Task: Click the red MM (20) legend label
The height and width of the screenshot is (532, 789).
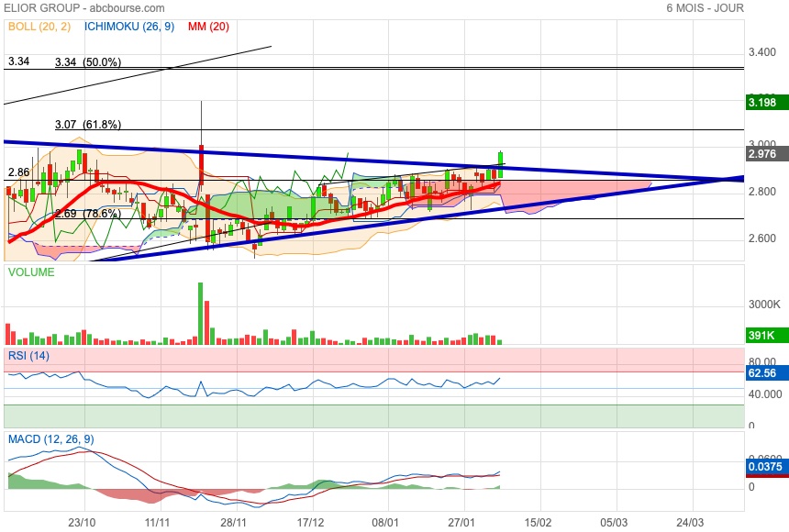Action: [x=208, y=27]
